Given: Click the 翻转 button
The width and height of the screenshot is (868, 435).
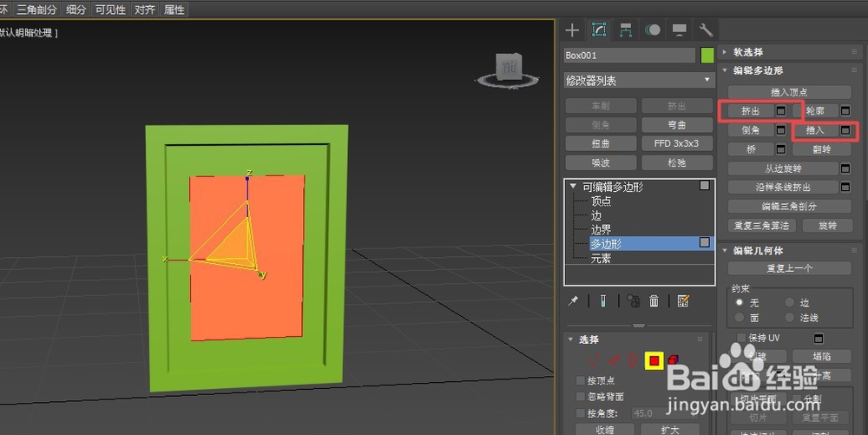Looking at the screenshot, I should [x=822, y=149].
